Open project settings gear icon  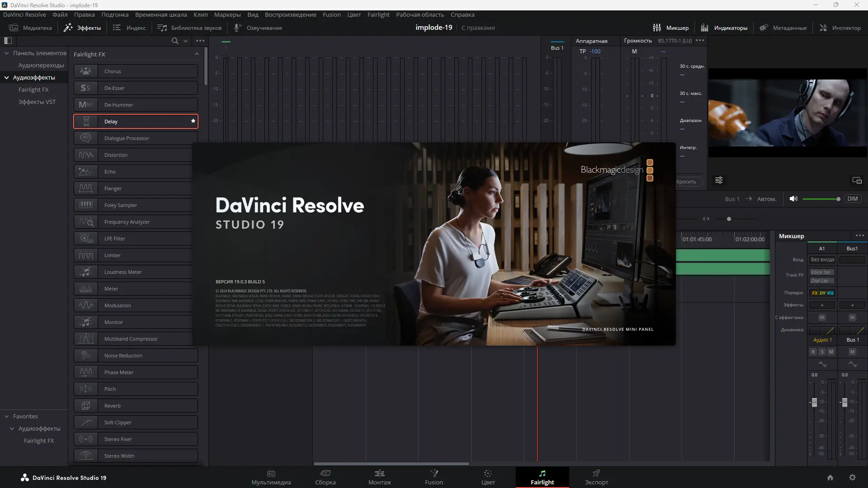coord(852,478)
